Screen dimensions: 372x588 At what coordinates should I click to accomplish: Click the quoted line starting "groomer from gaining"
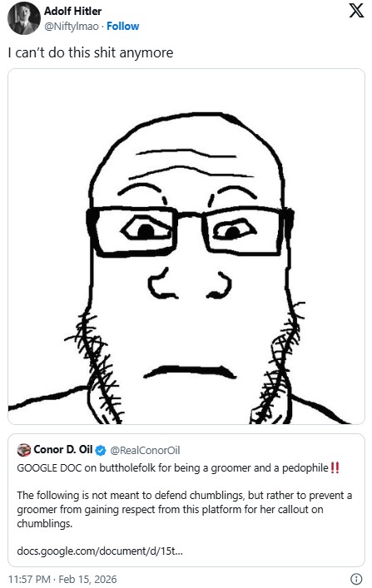170,510
